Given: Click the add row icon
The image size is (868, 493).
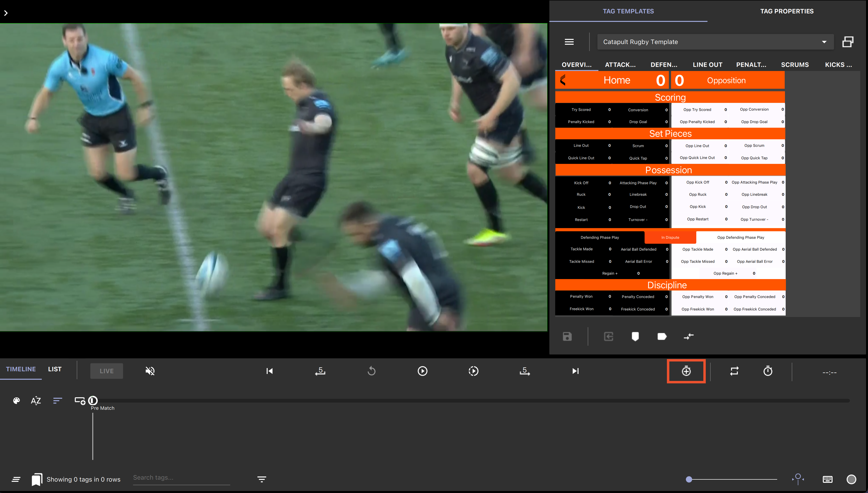Looking at the screenshot, I should pos(80,401).
